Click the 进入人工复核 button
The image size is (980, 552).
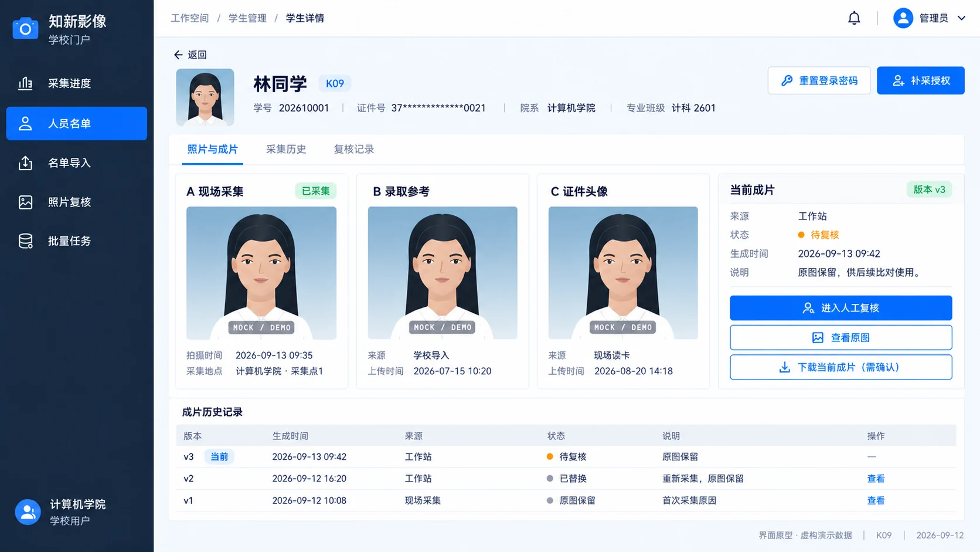pos(841,308)
